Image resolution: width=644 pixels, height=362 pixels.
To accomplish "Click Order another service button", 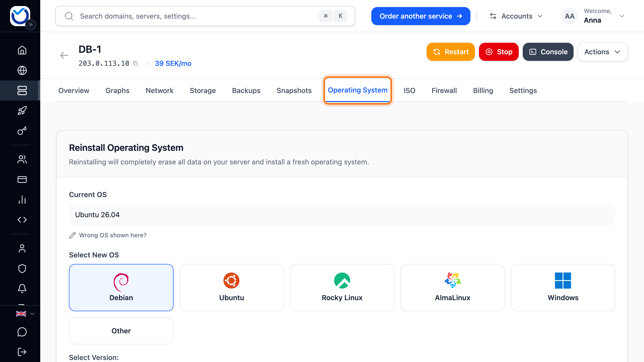I will click(421, 16).
